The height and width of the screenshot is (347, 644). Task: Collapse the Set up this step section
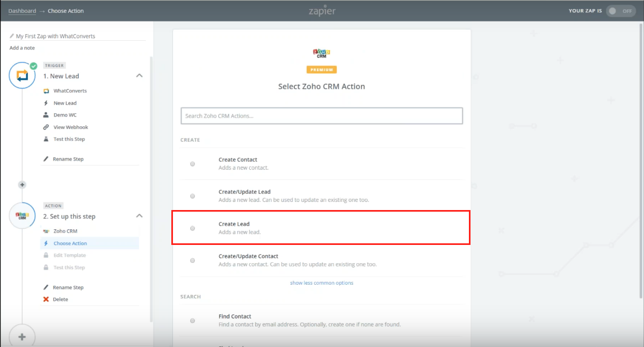(x=140, y=216)
